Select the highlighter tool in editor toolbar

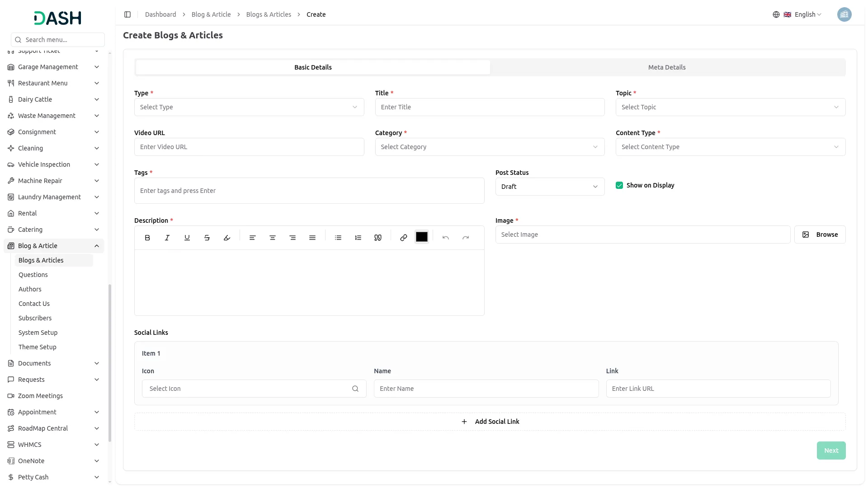coord(227,238)
